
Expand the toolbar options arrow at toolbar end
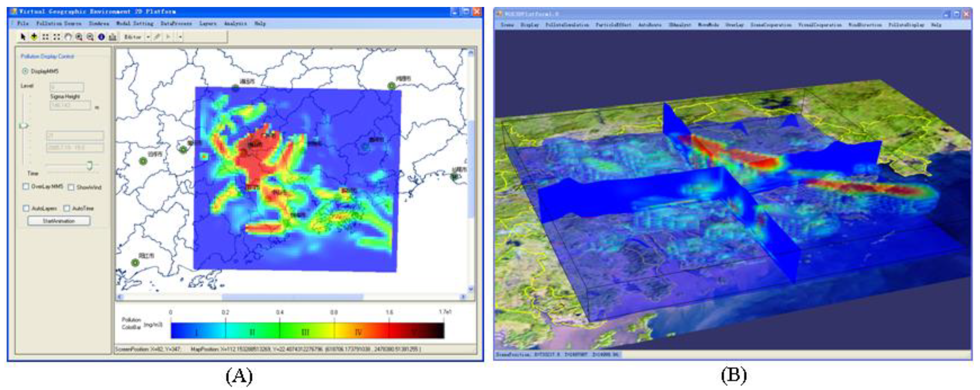[x=180, y=37]
